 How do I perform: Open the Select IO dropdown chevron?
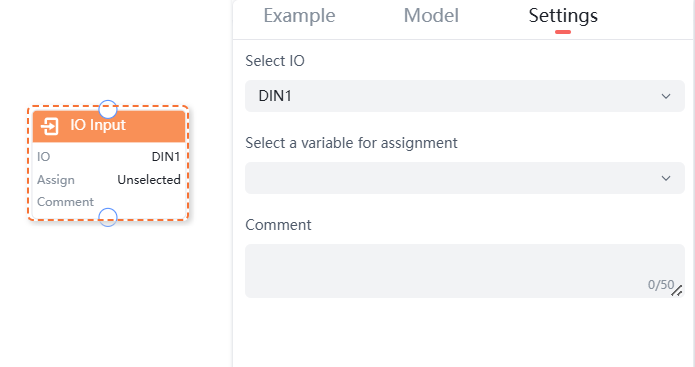point(666,96)
